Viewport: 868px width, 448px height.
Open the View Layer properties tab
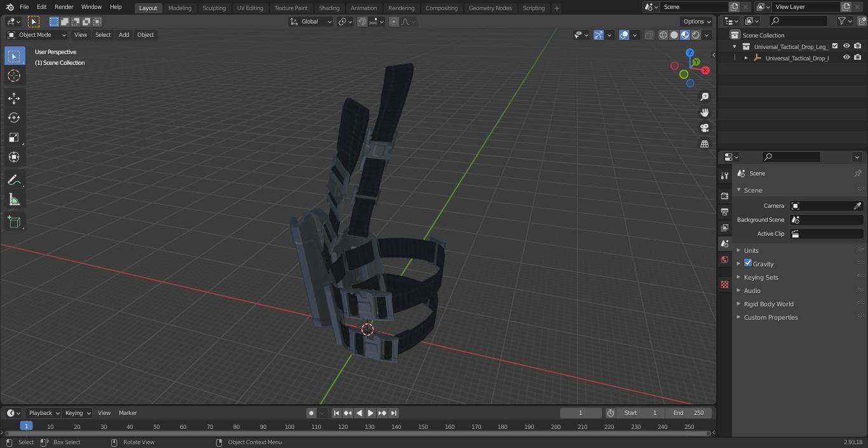(724, 227)
